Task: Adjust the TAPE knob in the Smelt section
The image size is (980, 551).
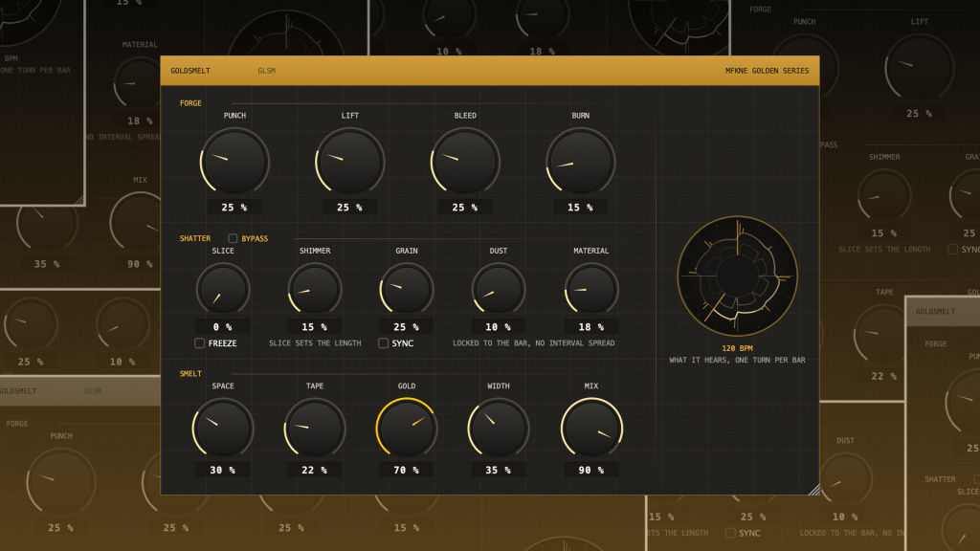Action: click(x=315, y=429)
